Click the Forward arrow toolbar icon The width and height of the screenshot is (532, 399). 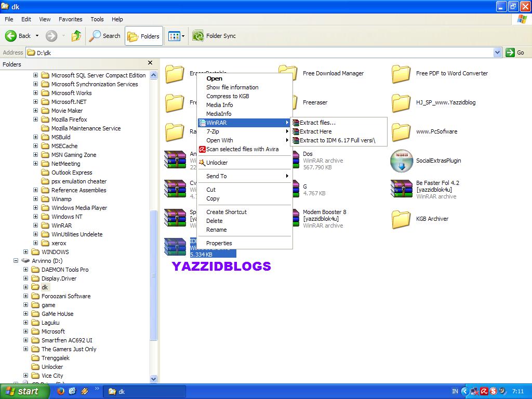pyautogui.click(x=51, y=36)
